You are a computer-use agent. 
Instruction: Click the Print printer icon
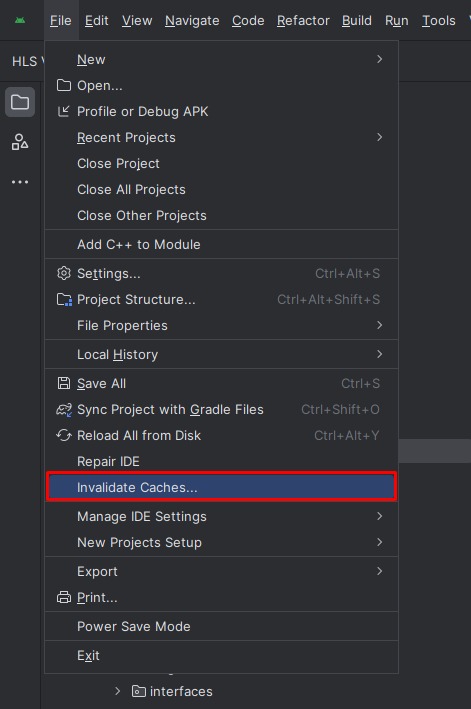tap(64, 597)
